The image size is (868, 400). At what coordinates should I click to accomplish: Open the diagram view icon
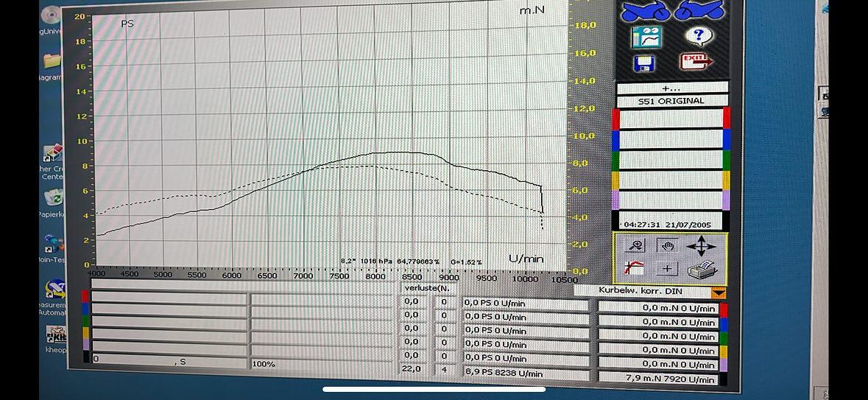646,36
